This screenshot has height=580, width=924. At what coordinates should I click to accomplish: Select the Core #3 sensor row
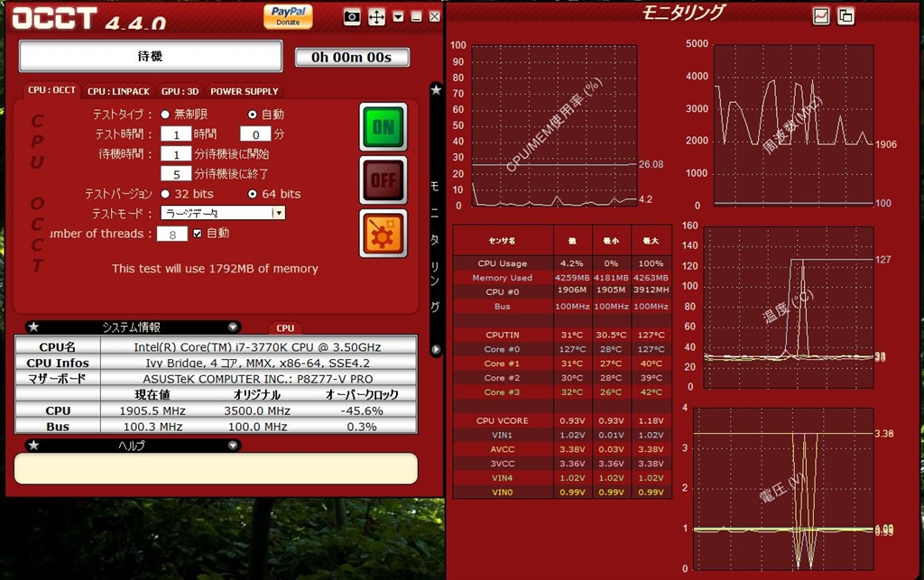562,392
